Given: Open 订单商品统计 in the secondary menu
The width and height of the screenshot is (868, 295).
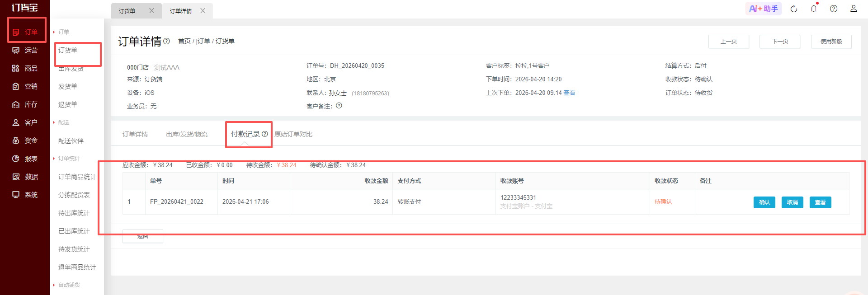Looking at the screenshot, I should [77, 177].
